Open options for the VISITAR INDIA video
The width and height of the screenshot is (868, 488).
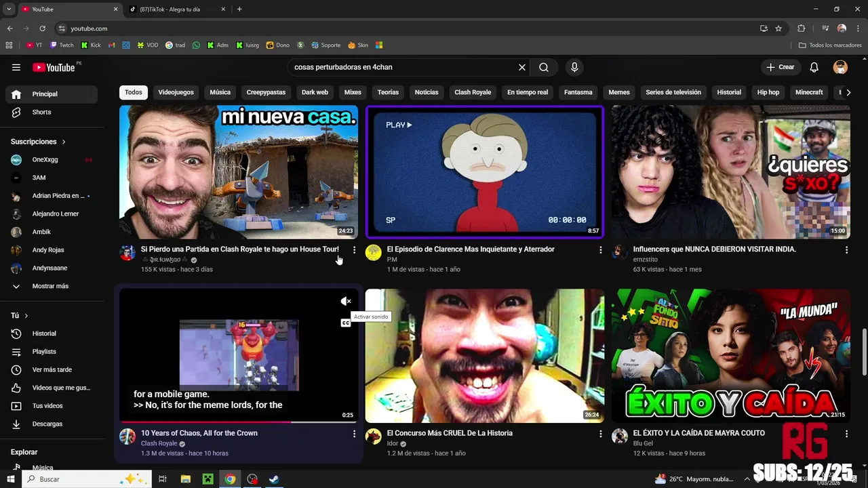pyautogui.click(x=846, y=250)
